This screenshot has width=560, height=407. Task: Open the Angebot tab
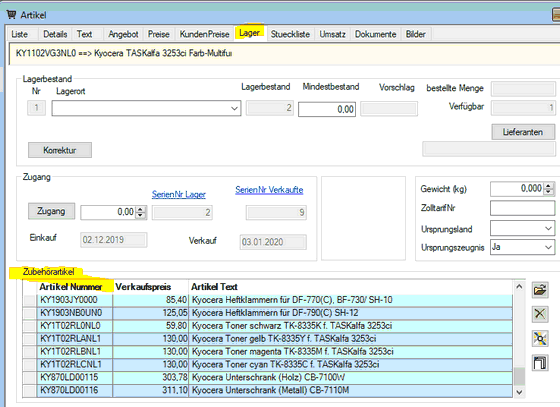coord(123,34)
